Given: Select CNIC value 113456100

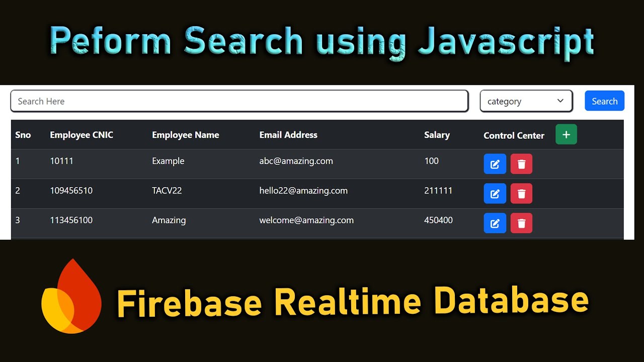Looking at the screenshot, I should (71, 220).
